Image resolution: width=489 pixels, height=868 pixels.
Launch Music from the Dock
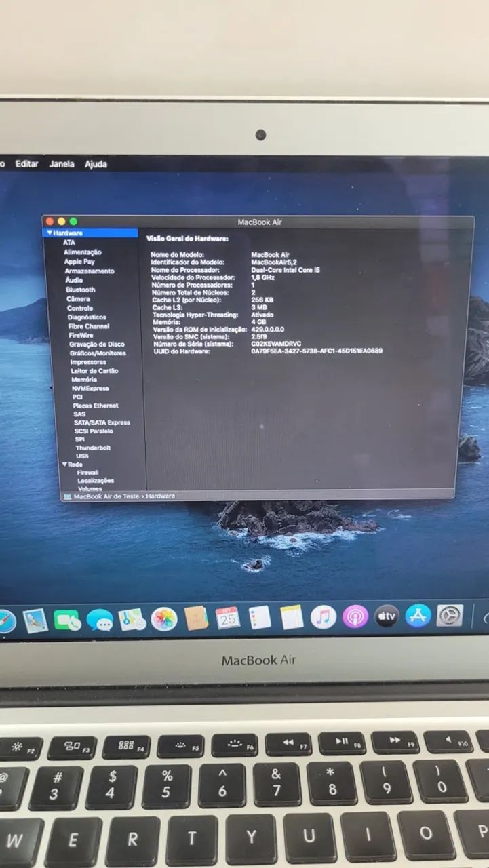(324, 616)
